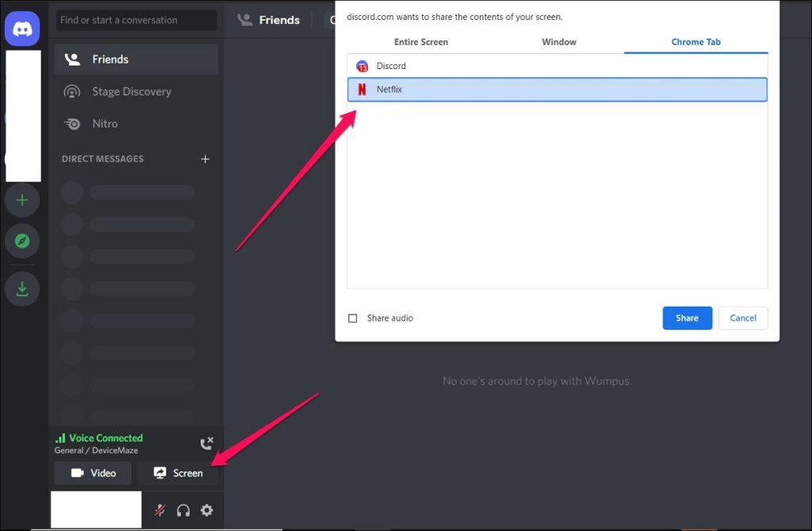Click the Screen share button
Image resolution: width=812 pixels, height=531 pixels.
(x=178, y=473)
